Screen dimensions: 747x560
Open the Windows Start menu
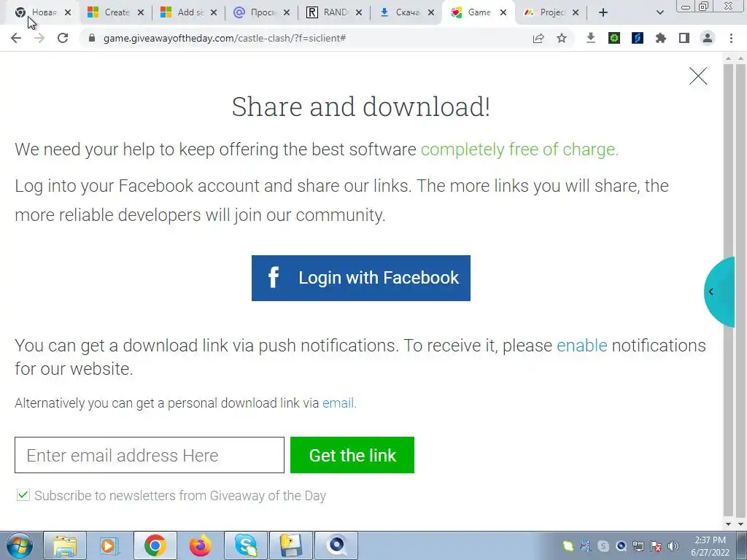pyautogui.click(x=20, y=545)
